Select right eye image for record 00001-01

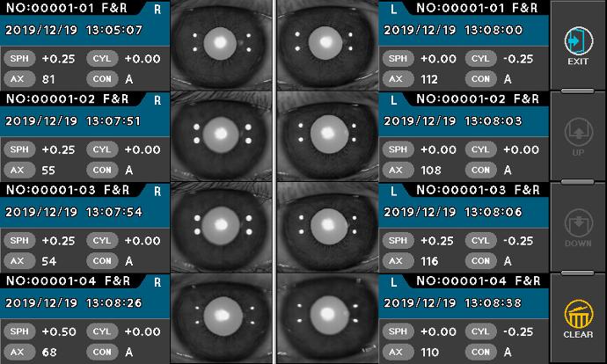[222, 44]
